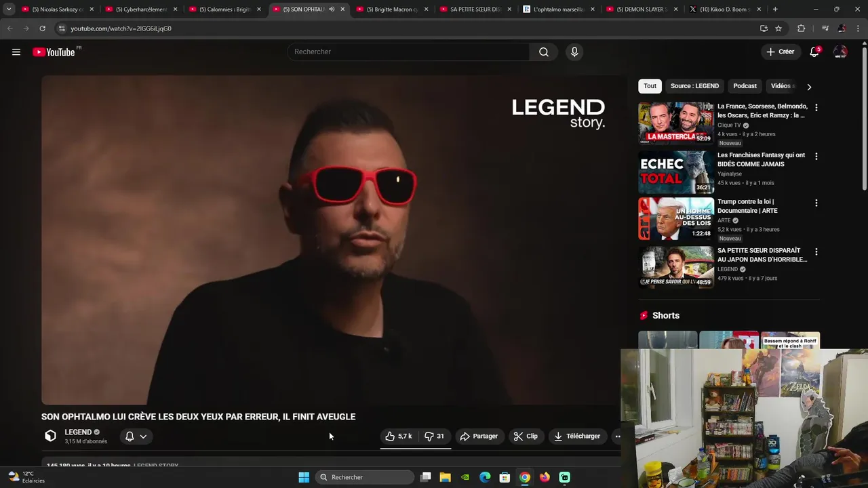Open the tab search dropdown
The image size is (868, 488).
click(x=8, y=9)
